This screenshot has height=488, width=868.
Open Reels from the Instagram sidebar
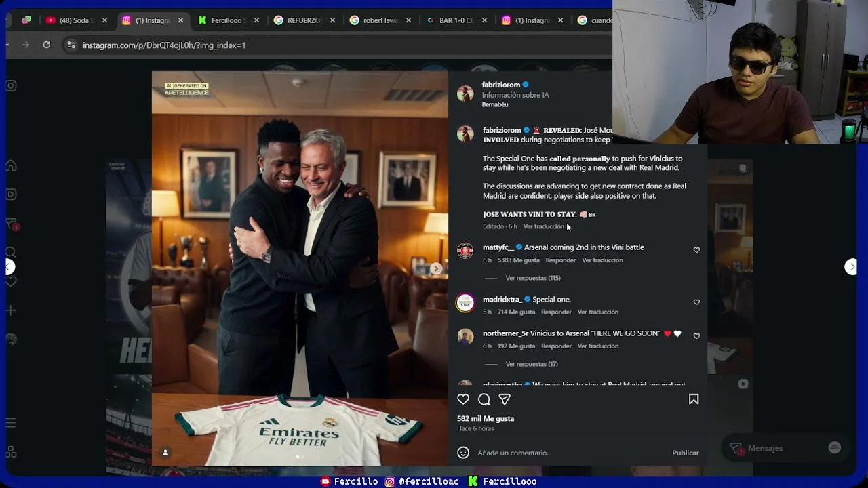tap(12, 195)
